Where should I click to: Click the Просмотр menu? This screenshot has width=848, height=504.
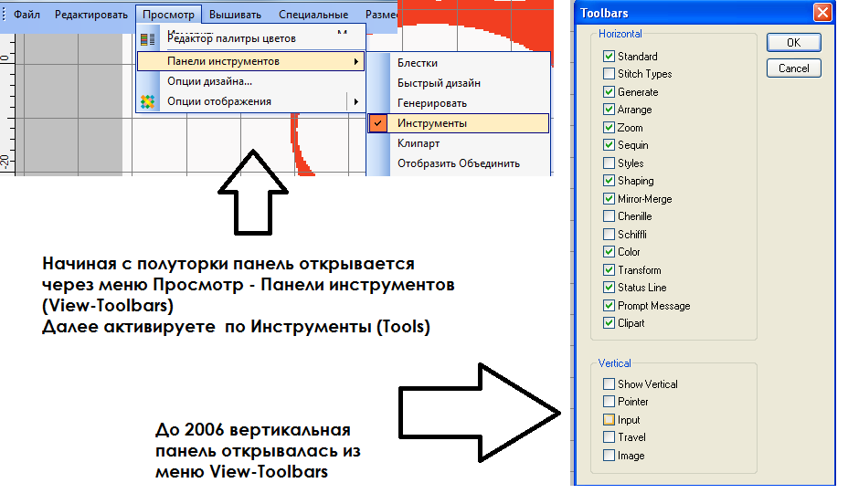tap(168, 15)
